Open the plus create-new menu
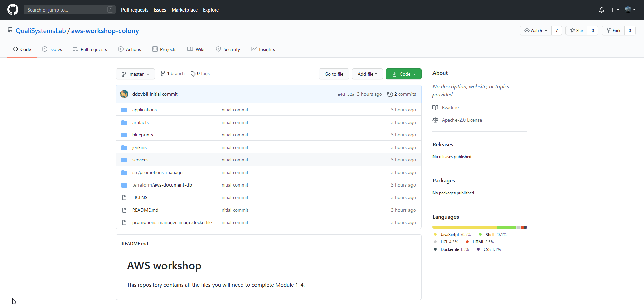 tap(615, 10)
